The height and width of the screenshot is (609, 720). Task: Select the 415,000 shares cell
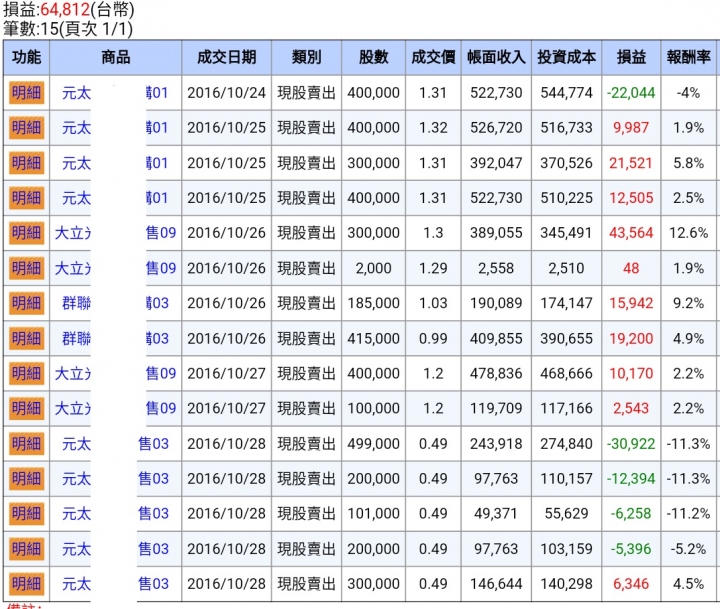coord(373,338)
